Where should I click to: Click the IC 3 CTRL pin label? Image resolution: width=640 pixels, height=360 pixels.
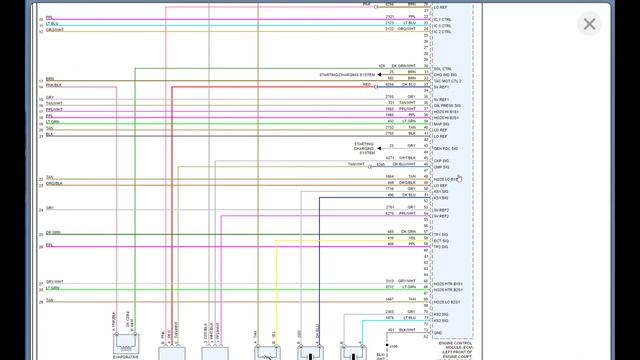442,26
